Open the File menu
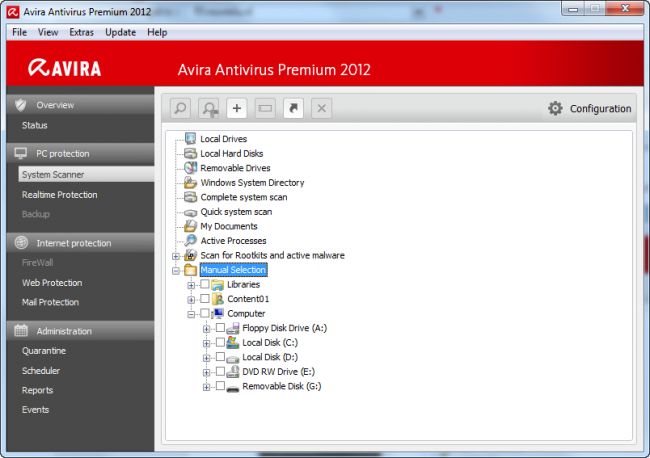 [x=19, y=32]
